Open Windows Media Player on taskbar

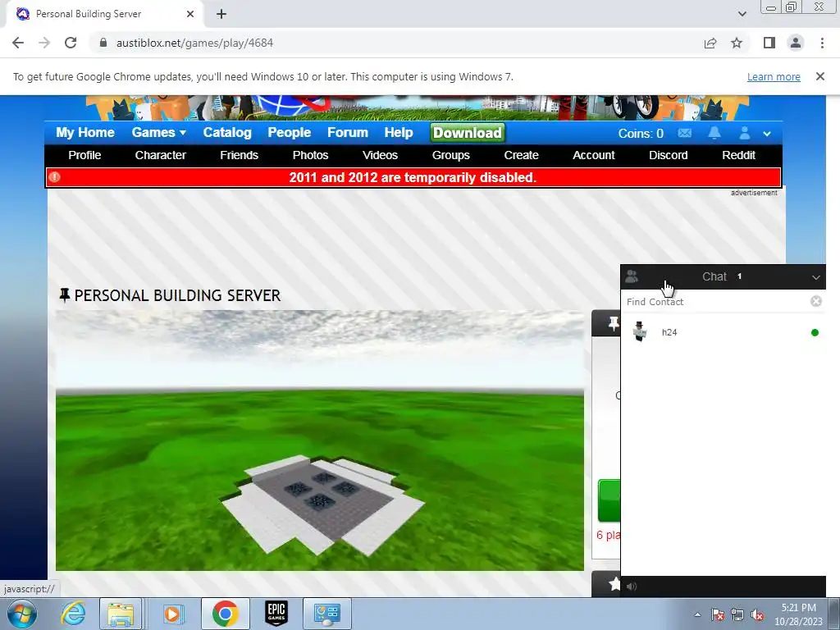coord(172,614)
